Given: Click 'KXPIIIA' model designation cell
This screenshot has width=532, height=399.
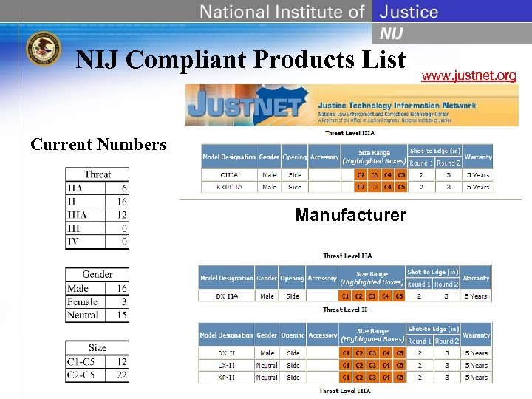Looking at the screenshot, I should point(229,187).
